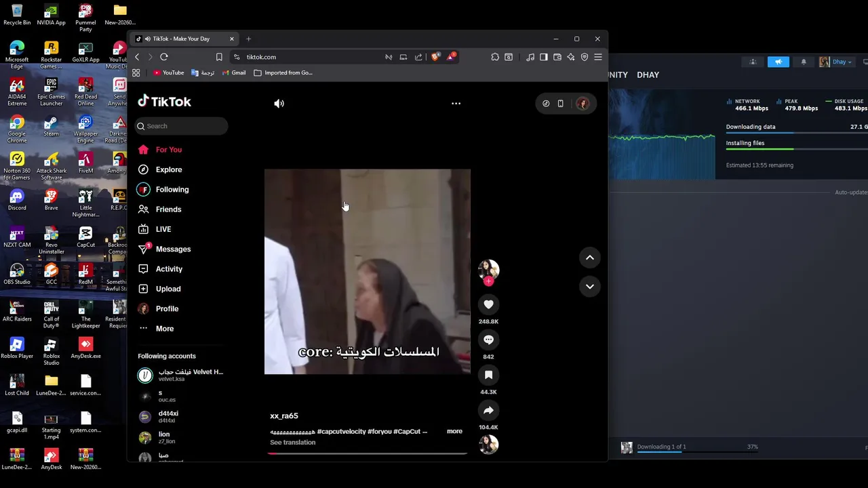
Task: Close the TikTok browser tab
Action: coord(231,39)
